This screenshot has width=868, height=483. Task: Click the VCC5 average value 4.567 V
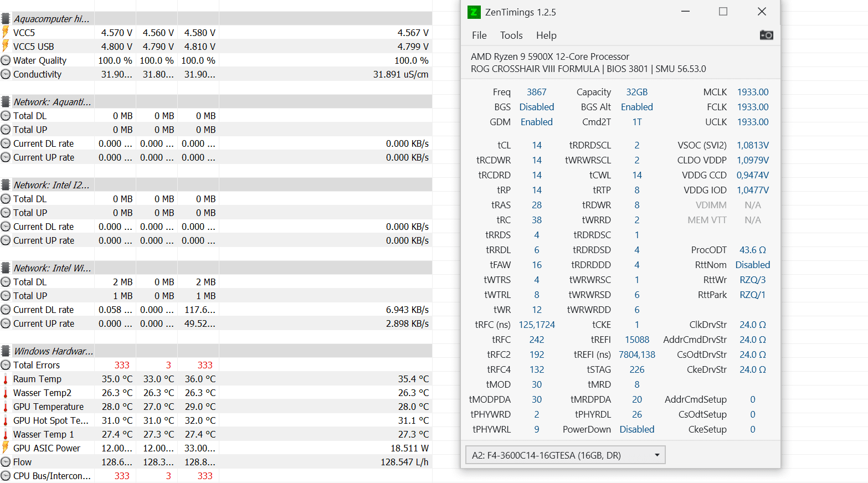(413, 33)
